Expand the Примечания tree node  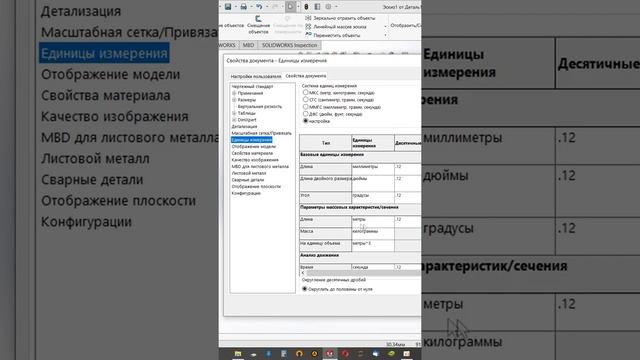(x=234, y=93)
